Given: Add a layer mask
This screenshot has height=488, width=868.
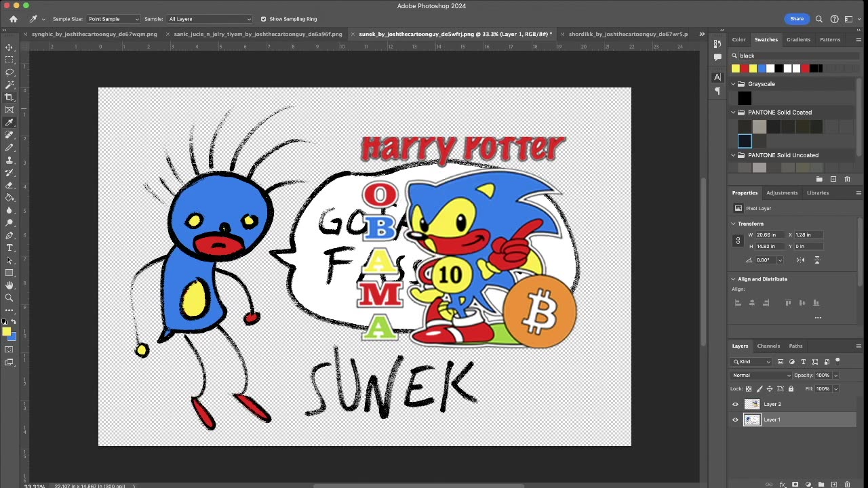Looking at the screenshot, I should coord(795,485).
